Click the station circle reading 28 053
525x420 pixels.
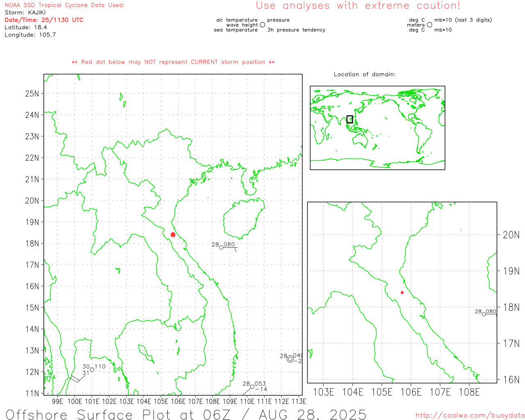252,386
